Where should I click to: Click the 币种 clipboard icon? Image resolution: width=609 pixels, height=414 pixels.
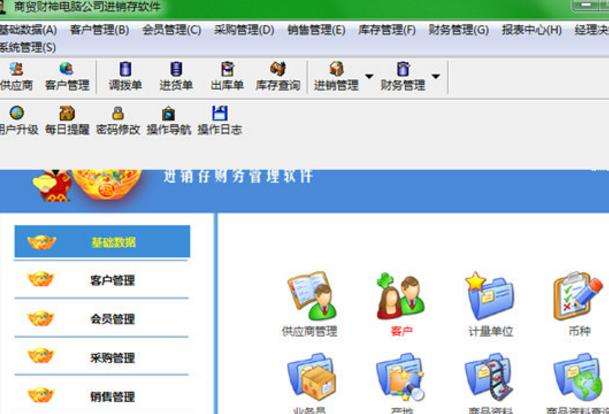pos(579,304)
